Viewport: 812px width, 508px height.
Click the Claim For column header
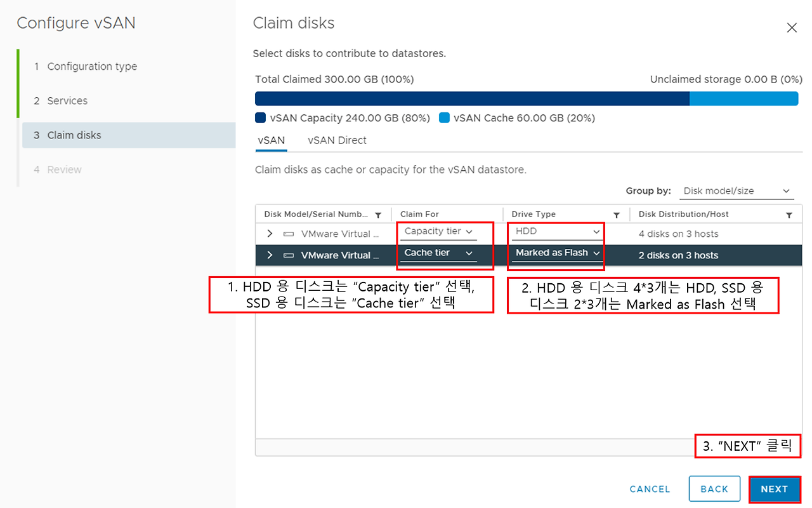tap(419, 215)
